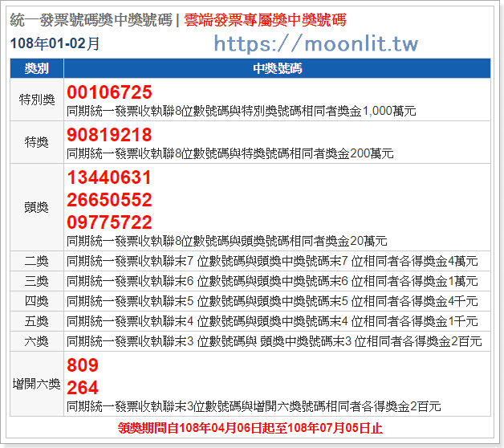This screenshot has height=448, width=504.
Task: Click the 108年01-02月 period heading
Action: [x=55, y=43]
